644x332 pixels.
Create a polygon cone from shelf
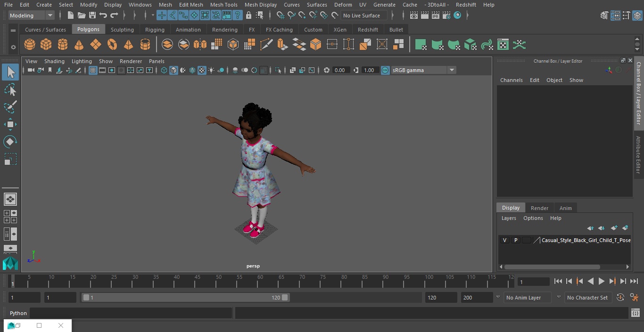79,45
